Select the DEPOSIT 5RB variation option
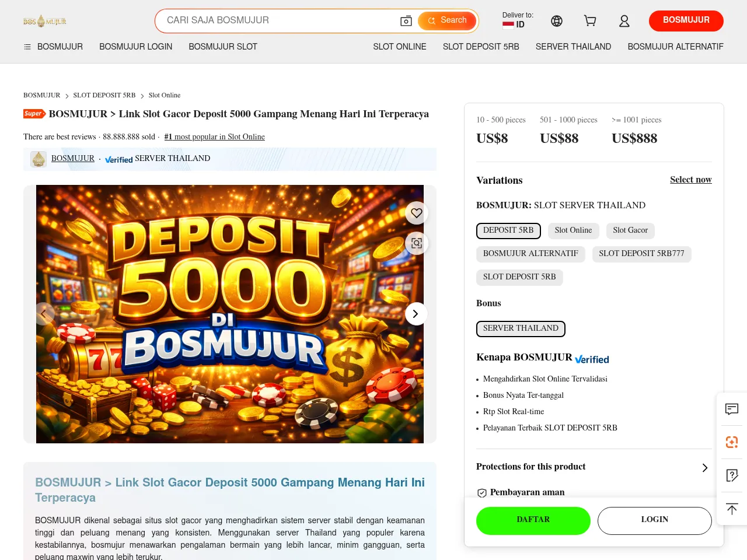This screenshot has height=560, width=747. click(508, 230)
